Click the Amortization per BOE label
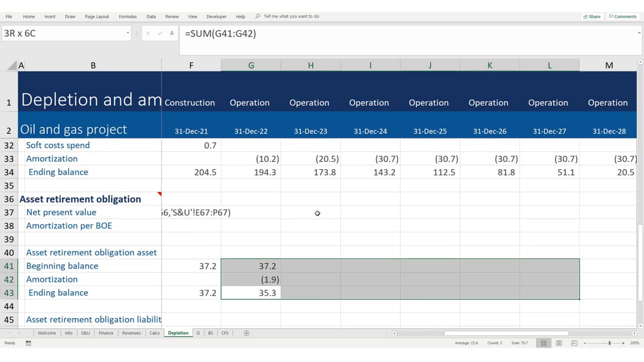 click(69, 226)
